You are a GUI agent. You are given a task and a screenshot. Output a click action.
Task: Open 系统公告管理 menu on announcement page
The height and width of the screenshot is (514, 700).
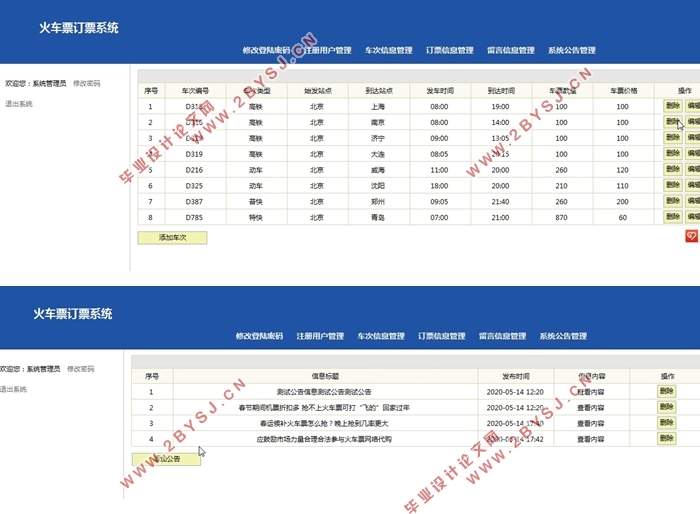[563, 336]
